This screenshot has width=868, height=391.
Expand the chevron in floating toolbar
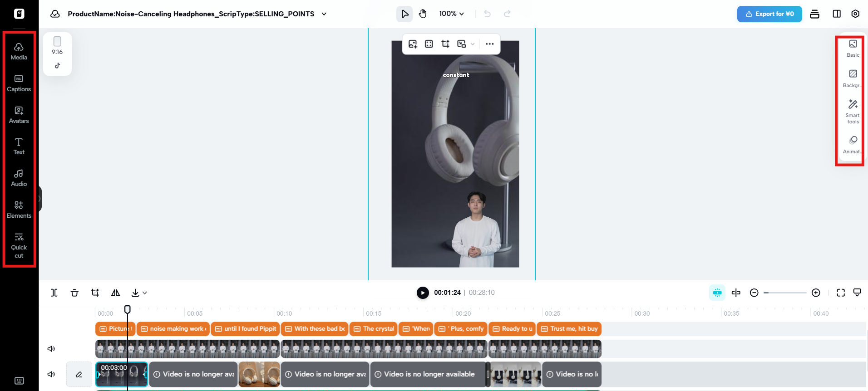473,44
